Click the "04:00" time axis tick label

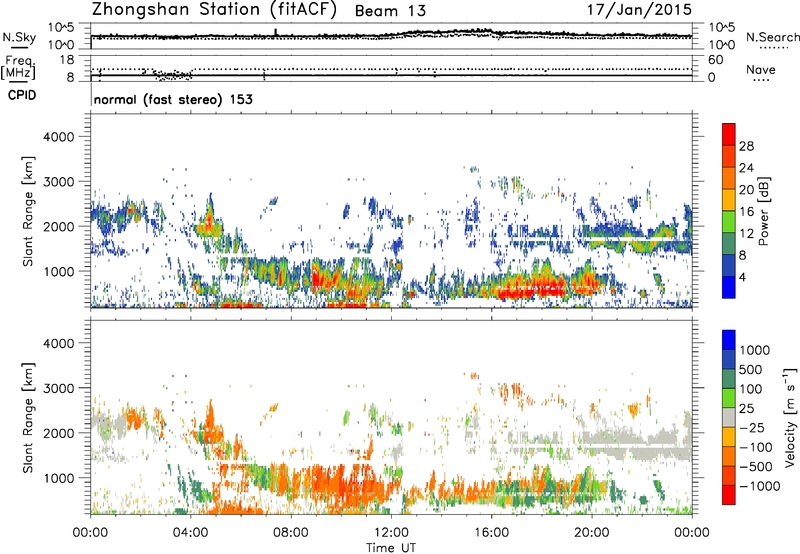click(x=191, y=533)
